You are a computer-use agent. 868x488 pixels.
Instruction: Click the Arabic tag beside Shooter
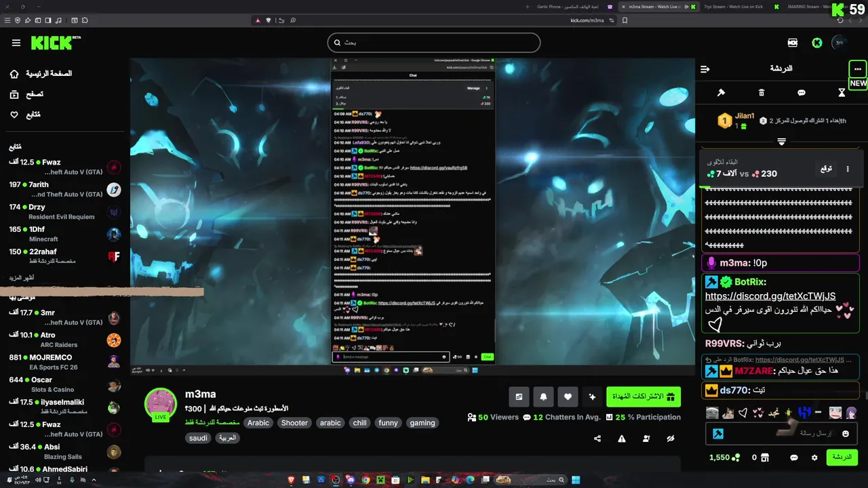(x=258, y=423)
